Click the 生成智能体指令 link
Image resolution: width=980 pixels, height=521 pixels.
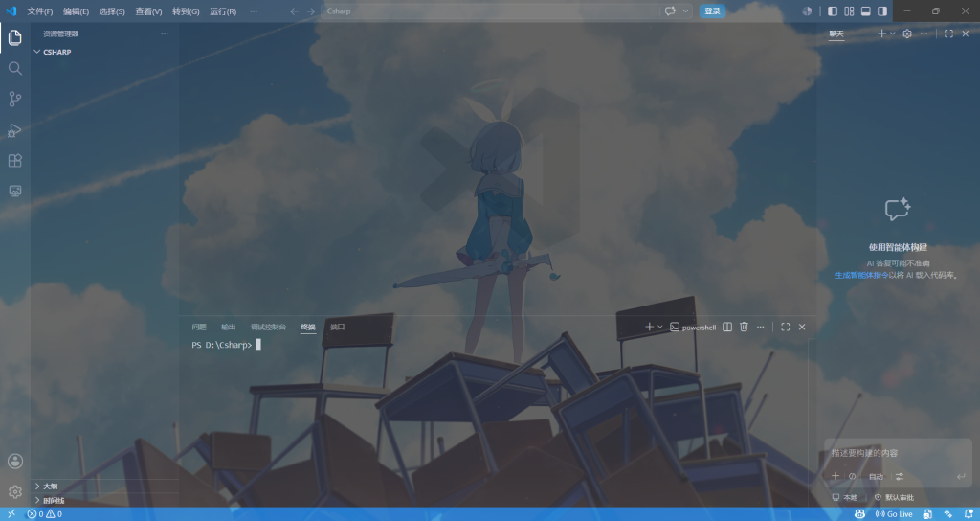(x=862, y=275)
